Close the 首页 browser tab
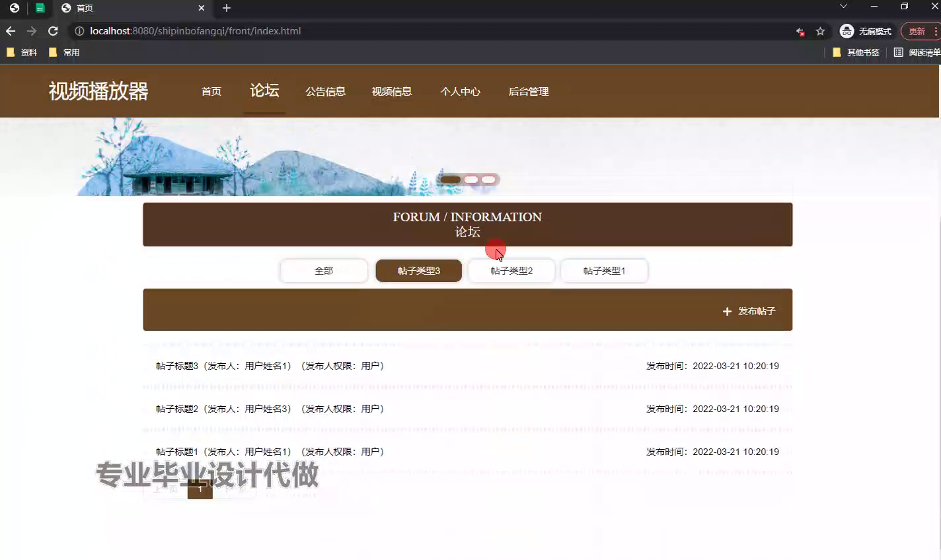Image resolution: width=941 pixels, height=560 pixels. pos(202,8)
